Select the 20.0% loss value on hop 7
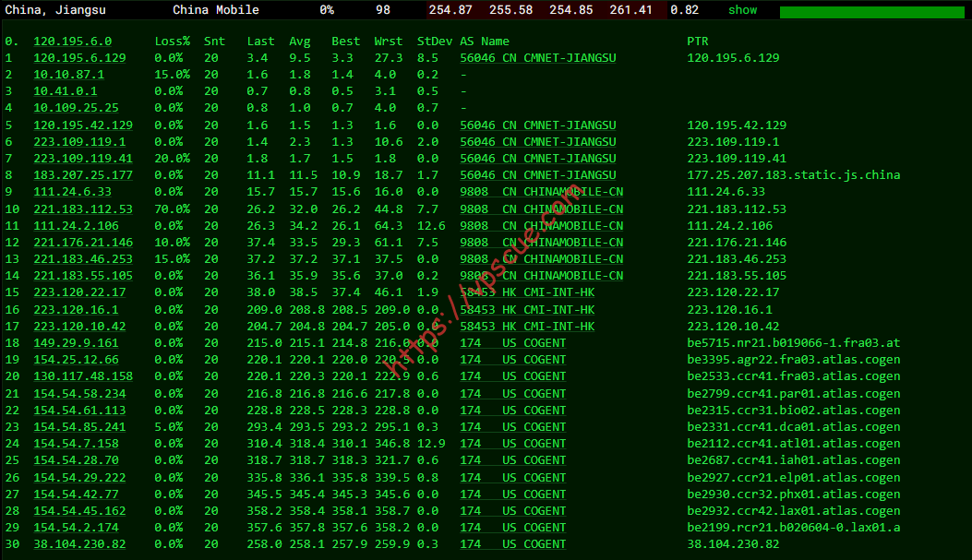Screen dimensions: 972x560 pyautogui.click(x=173, y=159)
